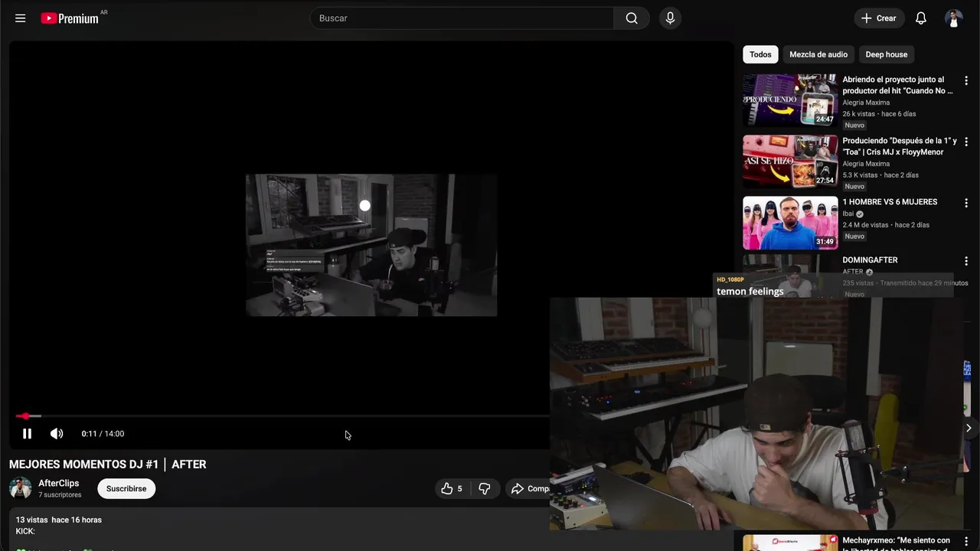Open 'Abriendo el proyecto' thumbnail
The image size is (980, 551).
click(x=790, y=100)
